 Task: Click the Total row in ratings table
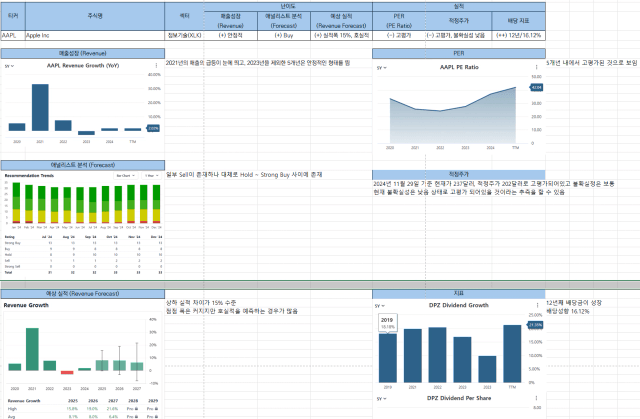(83, 272)
